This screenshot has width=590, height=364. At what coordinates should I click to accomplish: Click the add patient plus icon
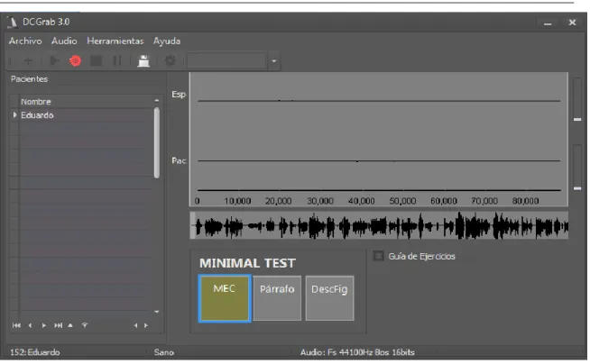(x=28, y=60)
